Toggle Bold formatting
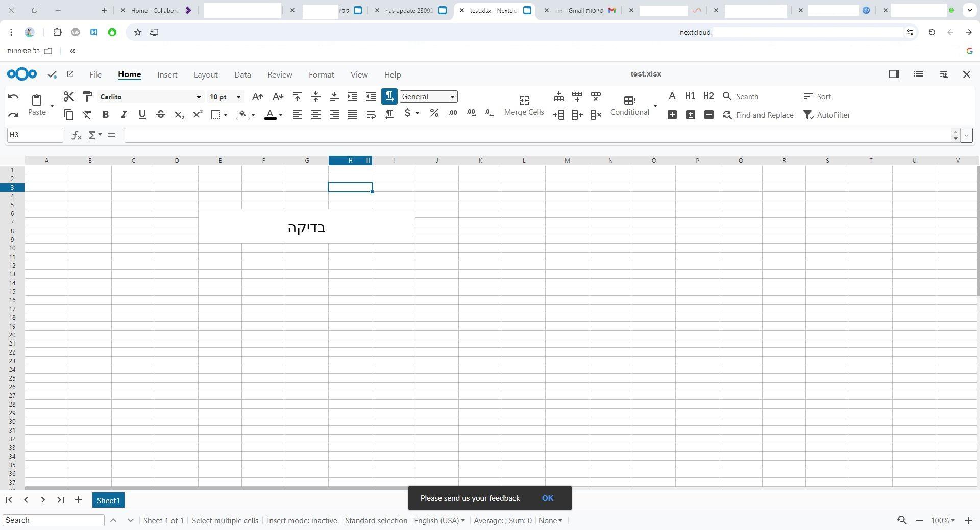Viewport: 980px width, 530px height. (106, 115)
